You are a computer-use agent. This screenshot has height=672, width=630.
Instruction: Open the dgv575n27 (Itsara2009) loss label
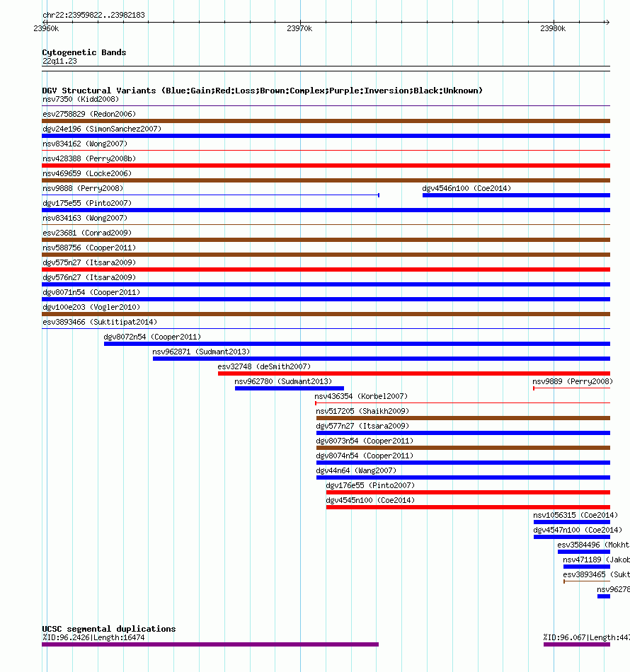[x=89, y=262]
